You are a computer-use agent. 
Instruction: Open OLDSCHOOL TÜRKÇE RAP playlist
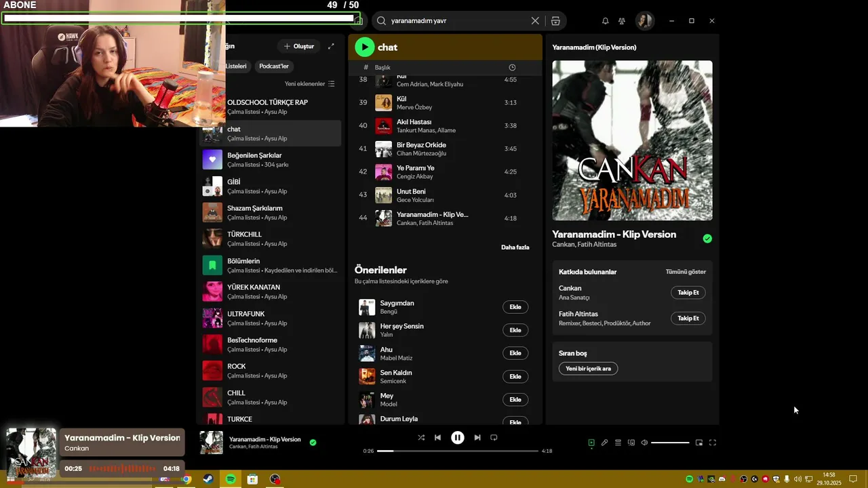point(271,106)
